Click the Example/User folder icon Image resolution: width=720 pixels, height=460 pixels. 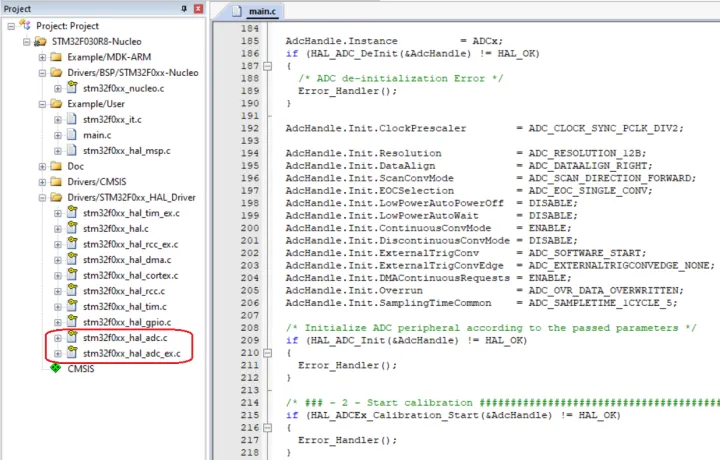point(56,104)
